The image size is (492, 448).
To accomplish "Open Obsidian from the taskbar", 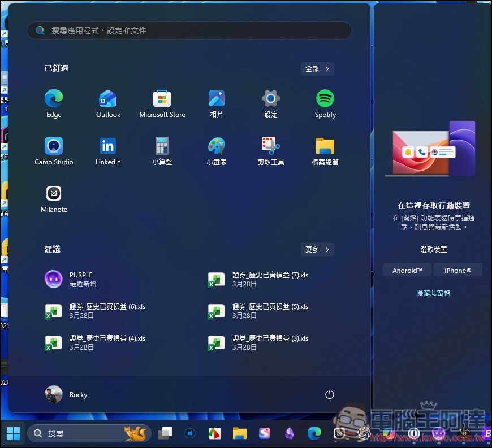I will point(290,433).
